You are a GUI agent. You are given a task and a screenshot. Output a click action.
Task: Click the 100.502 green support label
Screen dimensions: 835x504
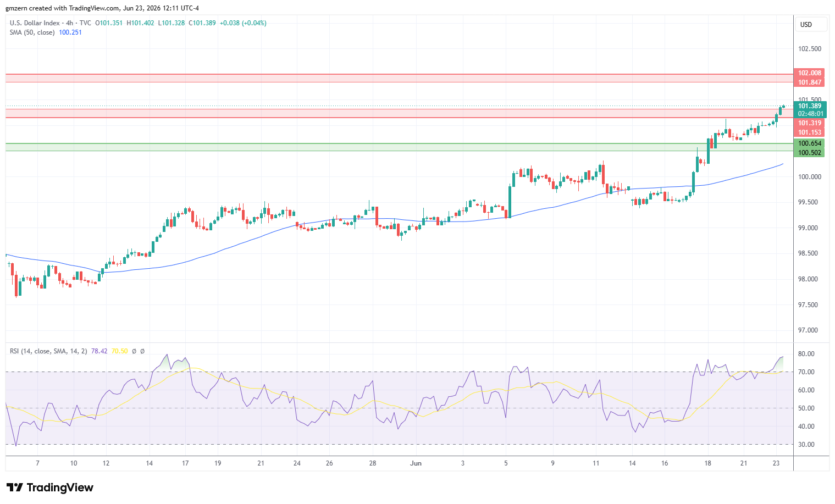tap(810, 153)
